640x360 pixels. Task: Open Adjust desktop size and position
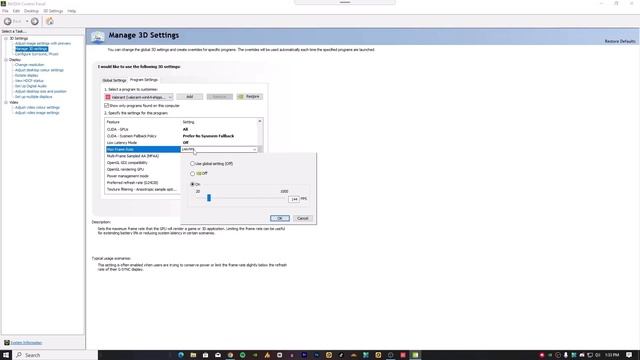coord(40,91)
